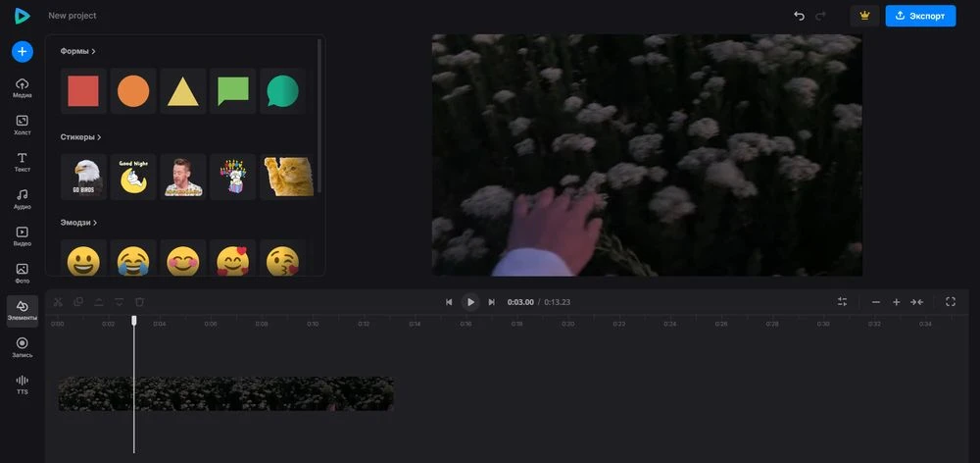The height and width of the screenshot is (463, 980).
Task: Open the Видео library panel
Action: pyautogui.click(x=22, y=235)
